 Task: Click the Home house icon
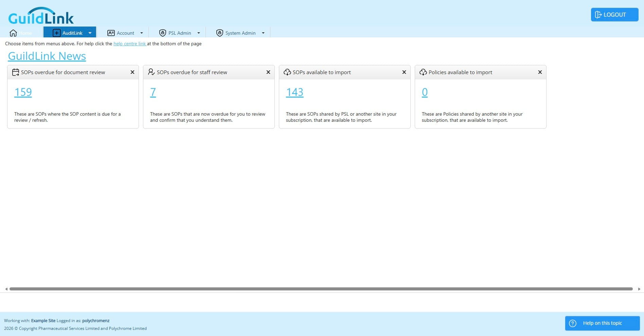pos(13,33)
